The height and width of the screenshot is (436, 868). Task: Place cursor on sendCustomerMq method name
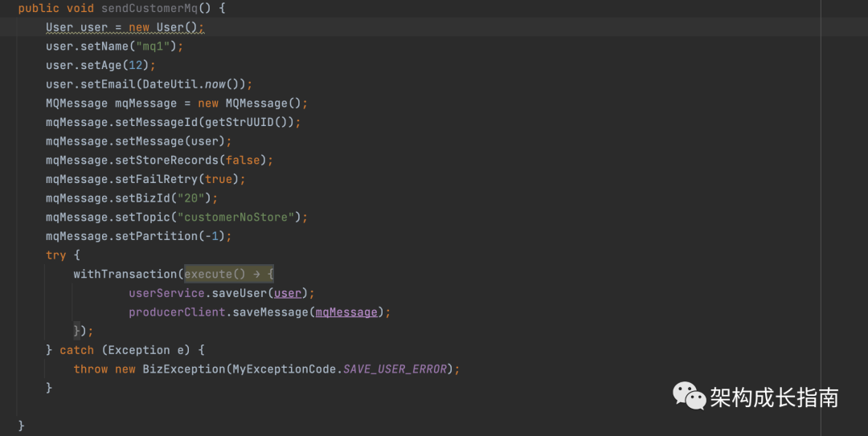click(x=153, y=8)
